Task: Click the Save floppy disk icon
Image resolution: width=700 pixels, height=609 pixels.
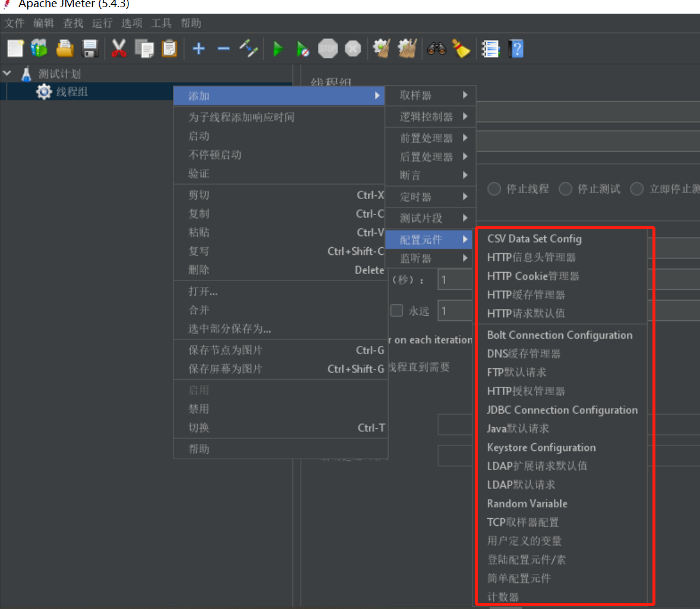Action: click(x=90, y=49)
